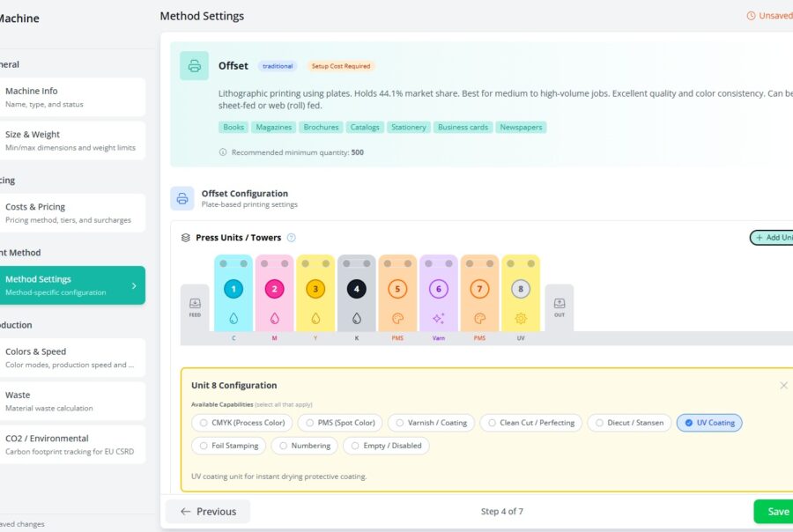Click the PMS palette icon on unit 5
This screenshot has width=793, height=532.
coord(397,314)
